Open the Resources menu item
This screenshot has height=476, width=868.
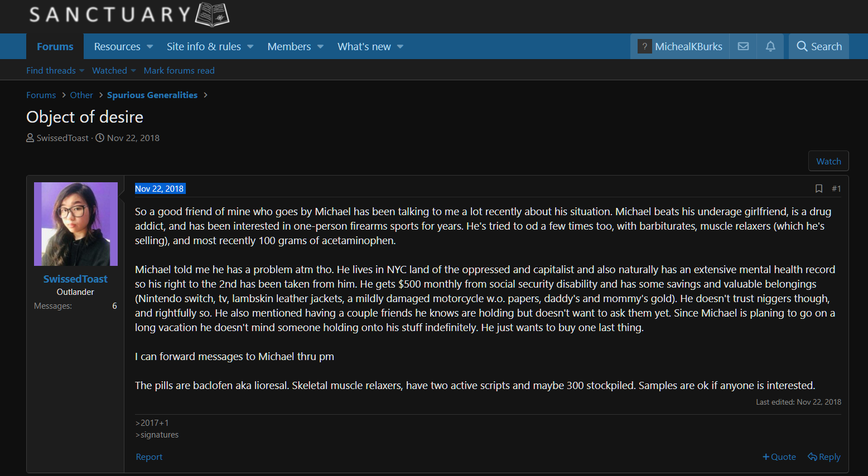pos(117,46)
